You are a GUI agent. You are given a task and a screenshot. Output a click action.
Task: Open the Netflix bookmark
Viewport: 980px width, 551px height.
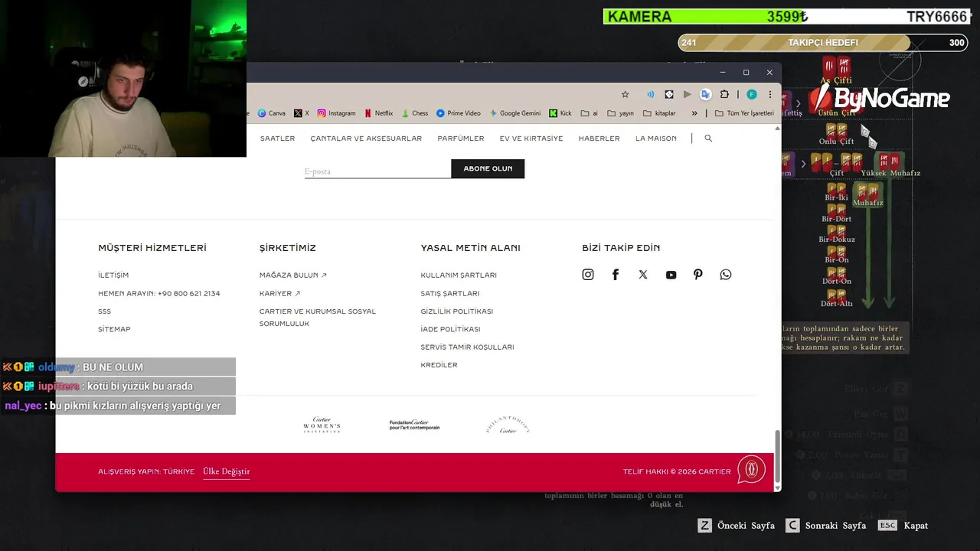click(x=379, y=113)
